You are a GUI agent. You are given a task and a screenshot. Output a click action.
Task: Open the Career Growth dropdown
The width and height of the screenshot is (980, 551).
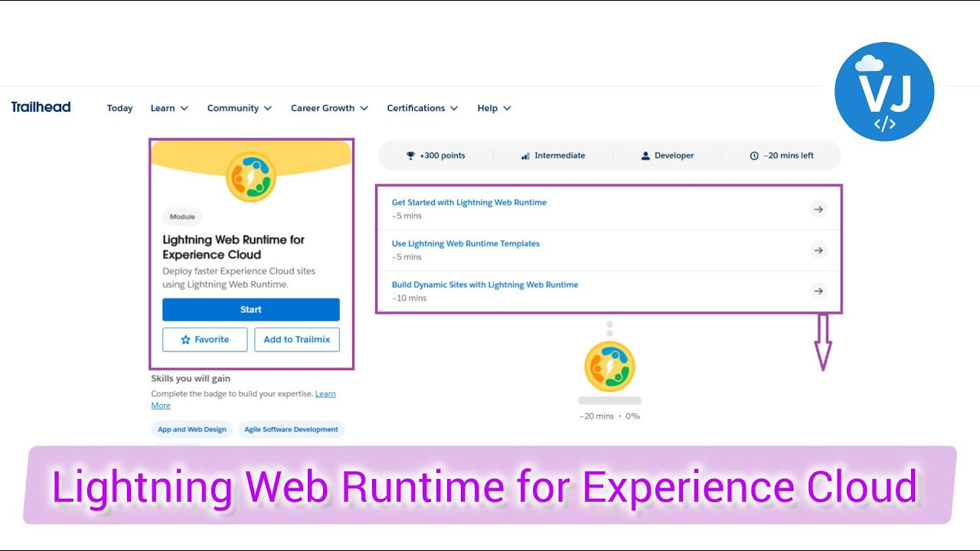pos(329,109)
